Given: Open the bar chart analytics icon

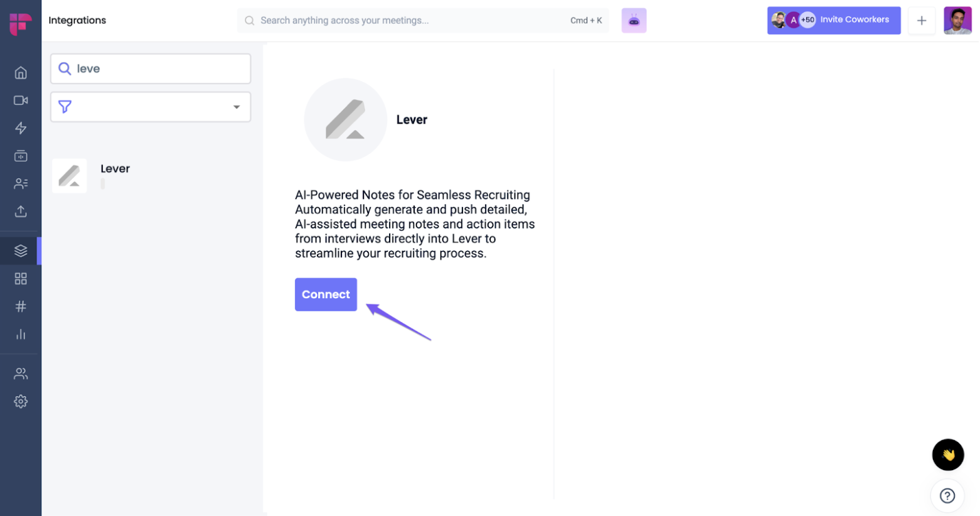Looking at the screenshot, I should pyautogui.click(x=21, y=334).
